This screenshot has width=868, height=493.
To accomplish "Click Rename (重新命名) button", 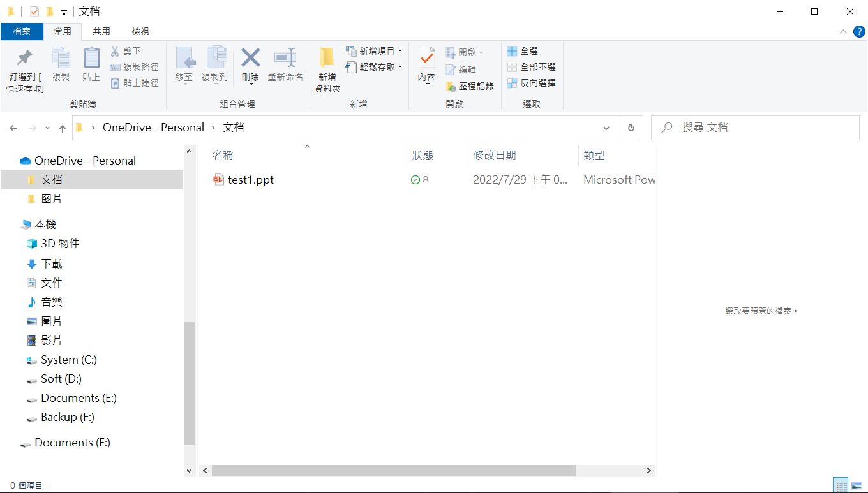I will [x=285, y=65].
